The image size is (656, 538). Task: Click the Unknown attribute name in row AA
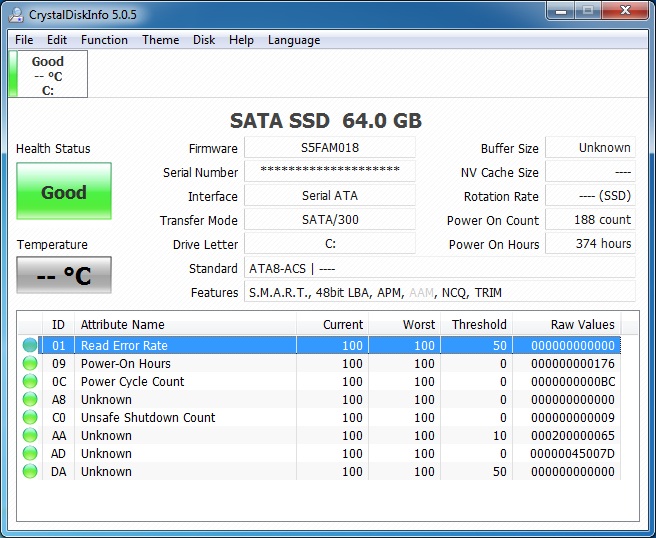click(106, 436)
